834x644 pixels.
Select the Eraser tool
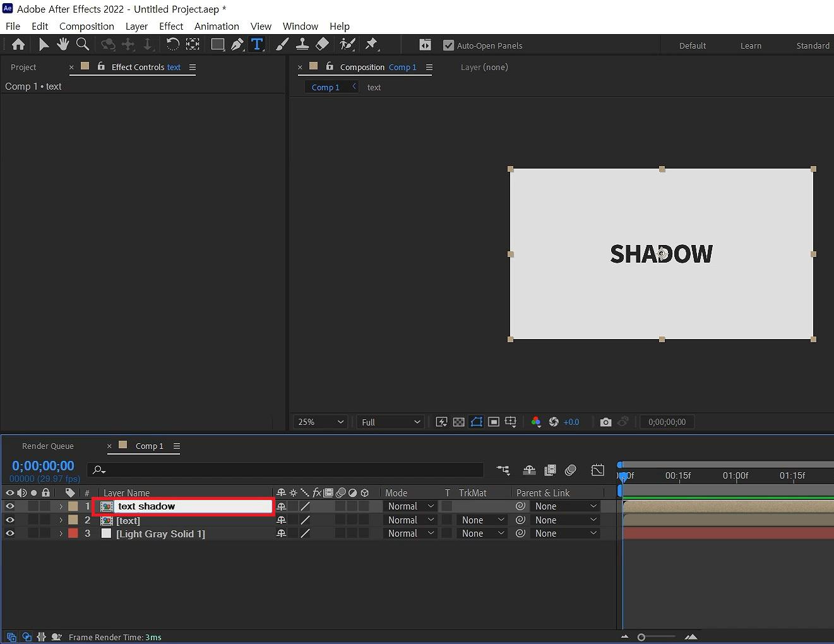click(322, 44)
